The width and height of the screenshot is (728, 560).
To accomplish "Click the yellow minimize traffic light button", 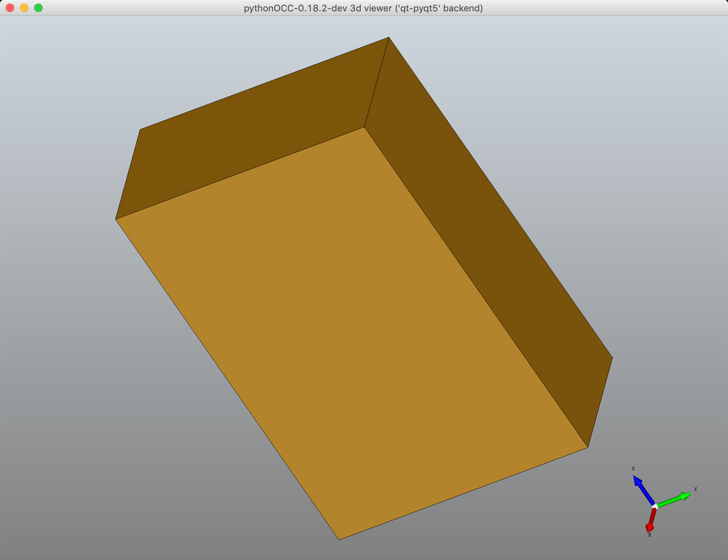I will tap(23, 7).
